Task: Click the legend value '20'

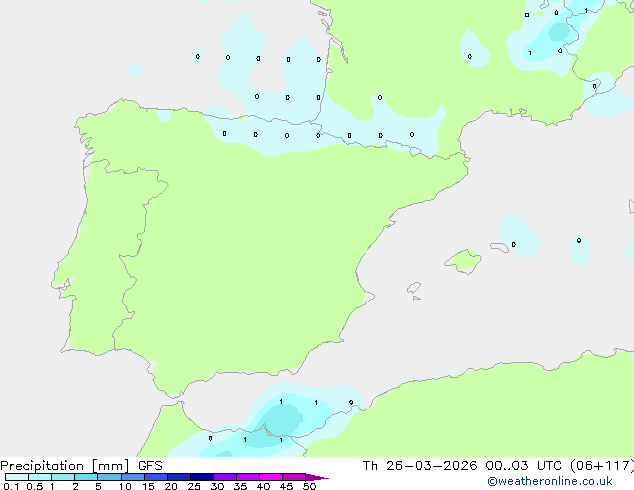Action: pyautogui.click(x=171, y=486)
